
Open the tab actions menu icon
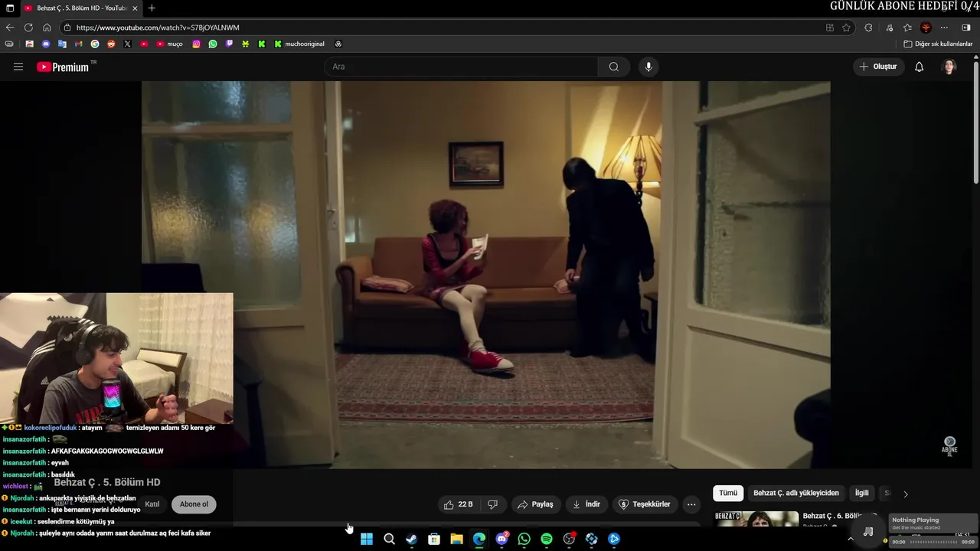(x=10, y=8)
